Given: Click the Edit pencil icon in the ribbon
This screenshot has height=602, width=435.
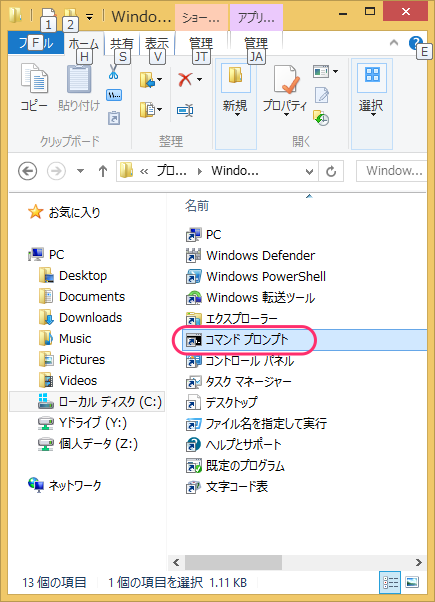Looking at the screenshot, I should 322,95.
